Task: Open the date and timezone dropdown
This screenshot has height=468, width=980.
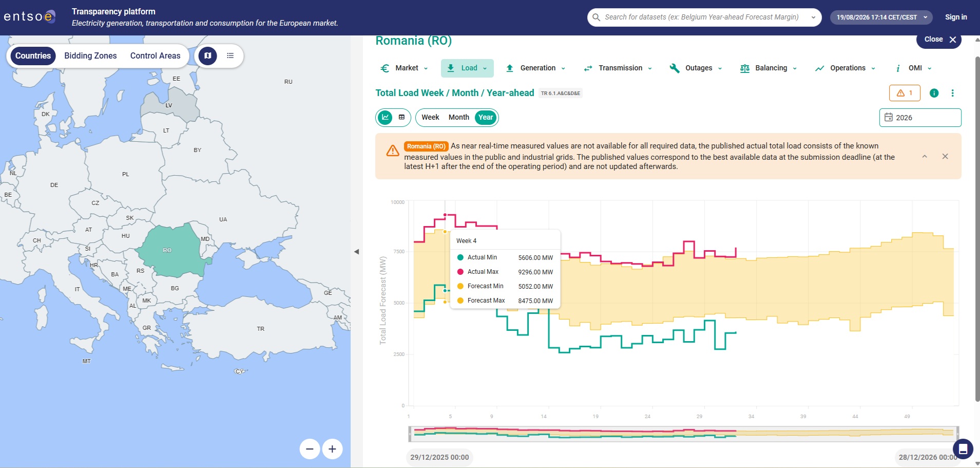Action: point(881,17)
